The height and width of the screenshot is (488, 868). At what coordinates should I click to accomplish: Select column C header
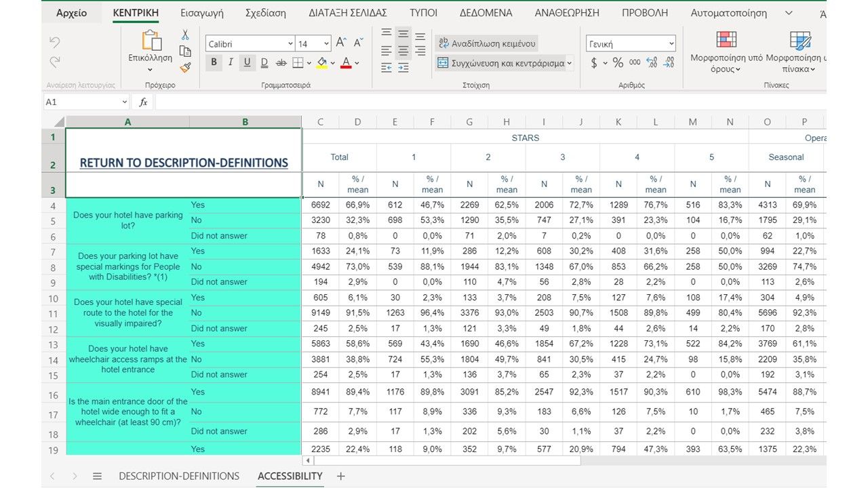[x=321, y=122]
